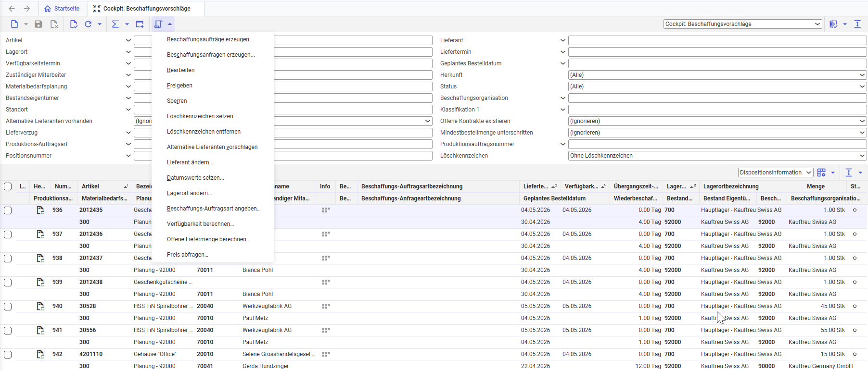Click the document icon in row 938

40,258
